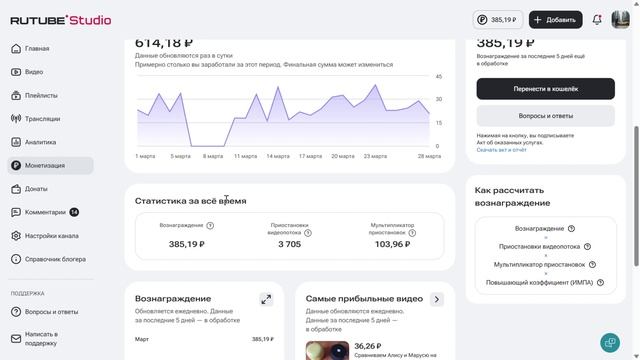Open the Аналитика page
This screenshot has width=640, height=360.
point(40,142)
